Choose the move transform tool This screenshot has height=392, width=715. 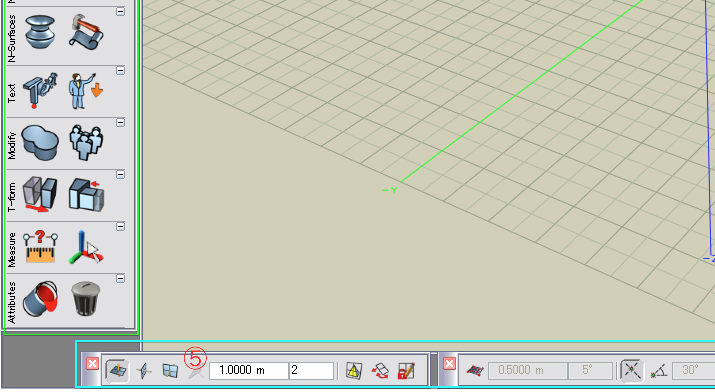coord(40,195)
